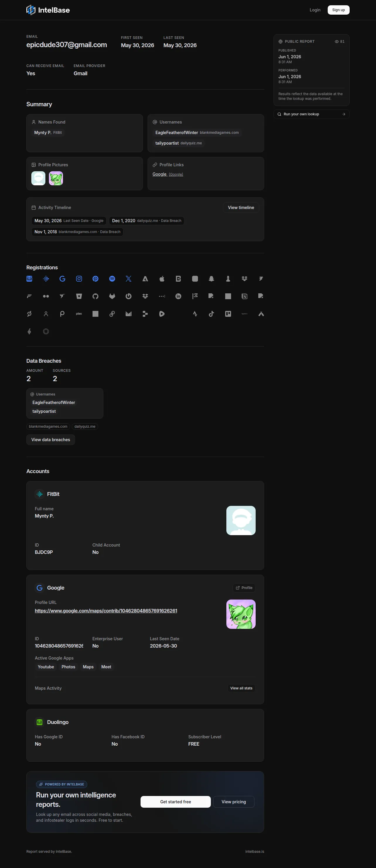Click the Get started free button

click(175, 802)
